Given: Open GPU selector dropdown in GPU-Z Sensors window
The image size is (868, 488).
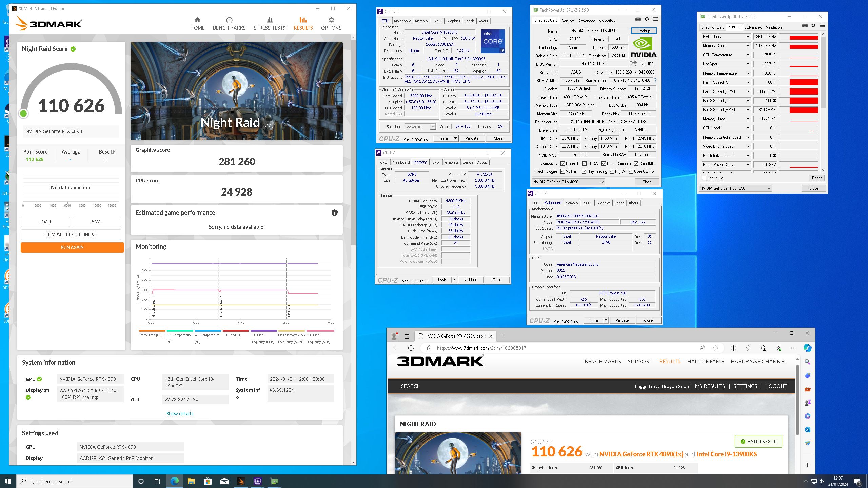Looking at the screenshot, I should pyautogui.click(x=735, y=188).
